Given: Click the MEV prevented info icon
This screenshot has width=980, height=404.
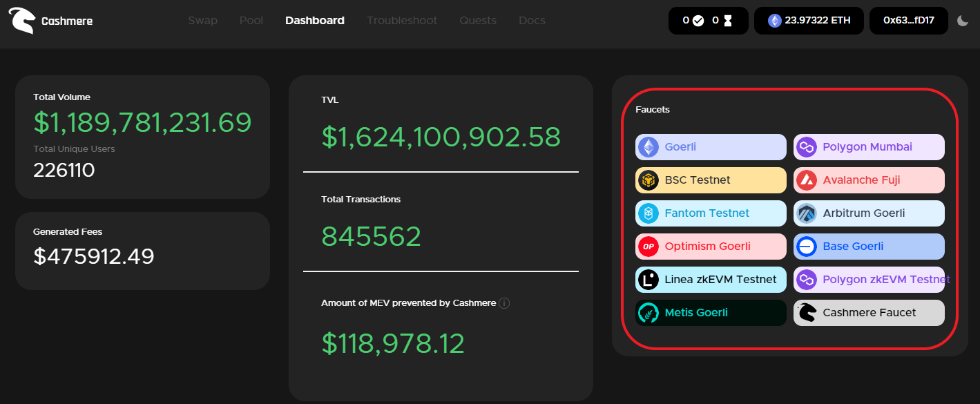Looking at the screenshot, I should click(504, 303).
